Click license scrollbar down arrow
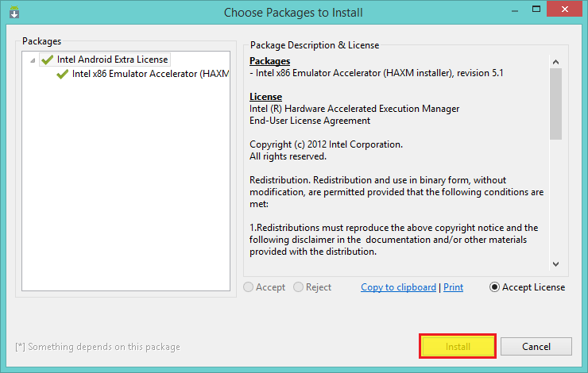The width and height of the screenshot is (588, 373). 555,264
